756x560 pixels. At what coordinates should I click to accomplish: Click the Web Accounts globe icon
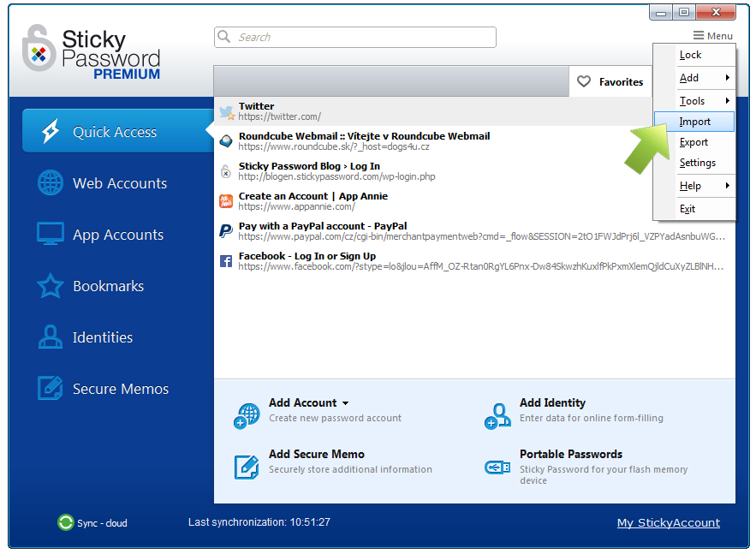pos(51,182)
